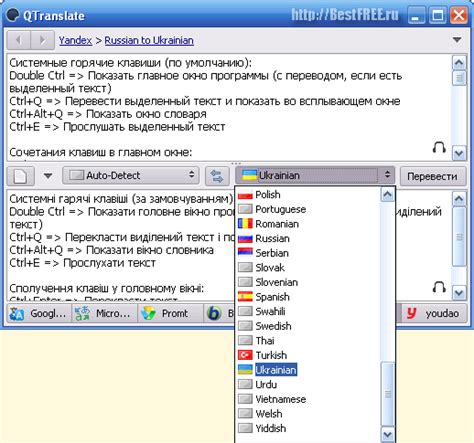
Task: Select Russian in the language list
Action: [308, 238]
